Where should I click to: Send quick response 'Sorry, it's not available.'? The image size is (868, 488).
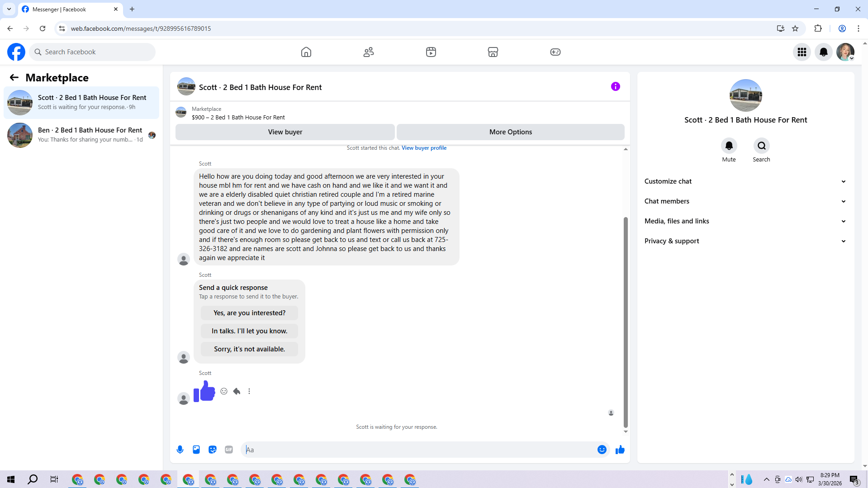click(x=249, y=349)
